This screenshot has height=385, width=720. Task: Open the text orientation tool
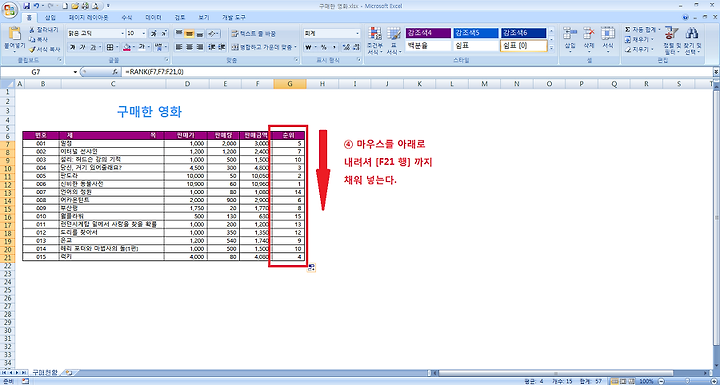tap(213, 34)
